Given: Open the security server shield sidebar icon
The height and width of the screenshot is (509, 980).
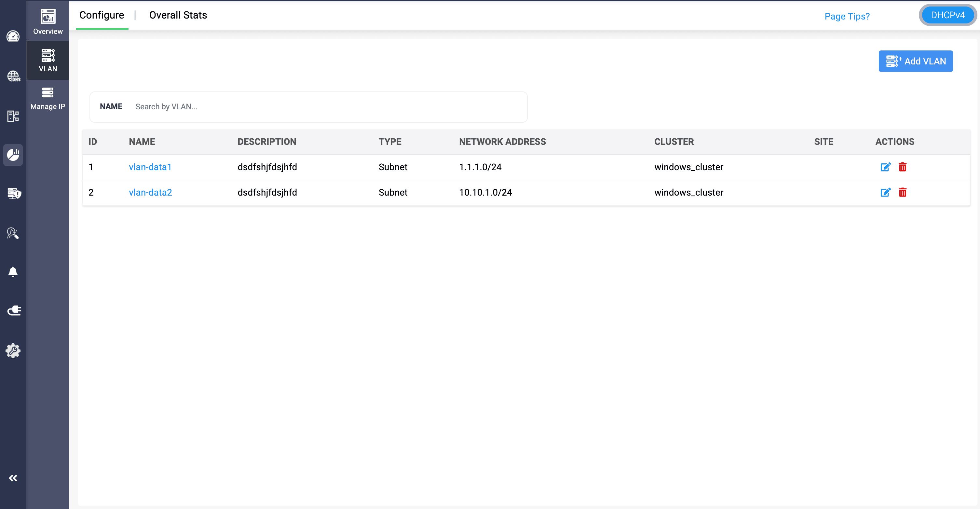Looking at the screenshot, I should tap(14, 193).
